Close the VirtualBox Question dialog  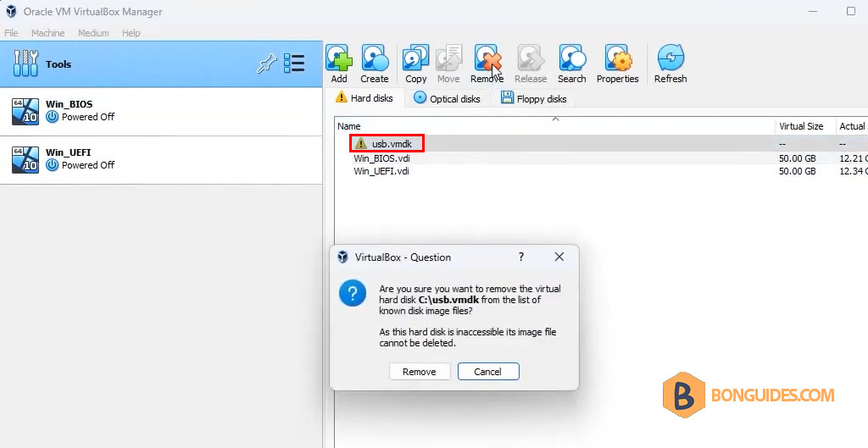[x=559, y=257]
